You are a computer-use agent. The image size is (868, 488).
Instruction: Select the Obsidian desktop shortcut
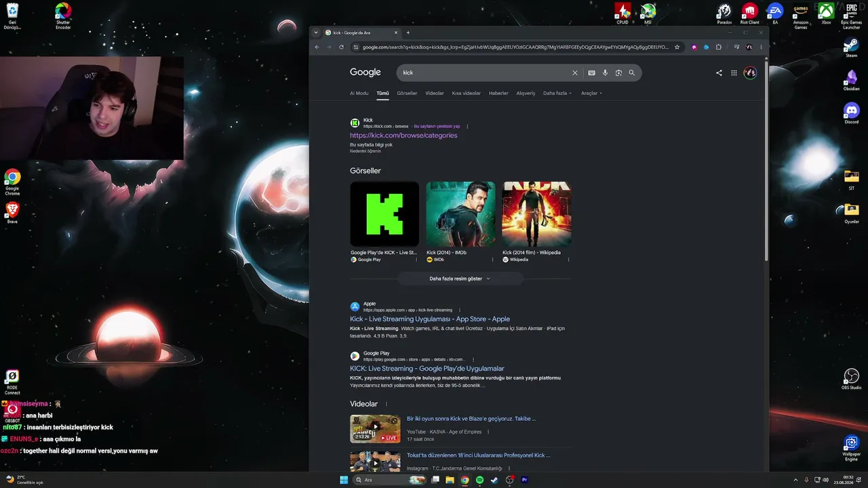[852, 80]
